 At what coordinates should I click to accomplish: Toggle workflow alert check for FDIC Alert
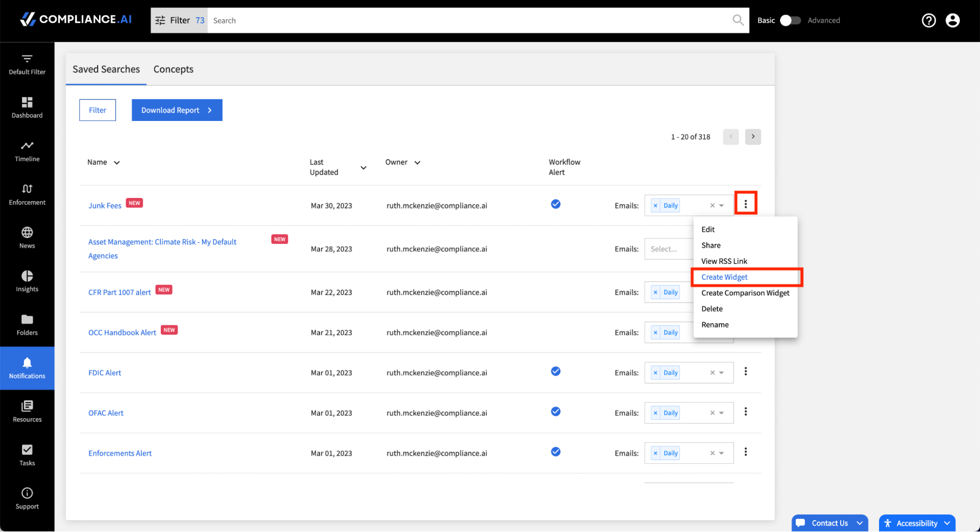point(555,371)
